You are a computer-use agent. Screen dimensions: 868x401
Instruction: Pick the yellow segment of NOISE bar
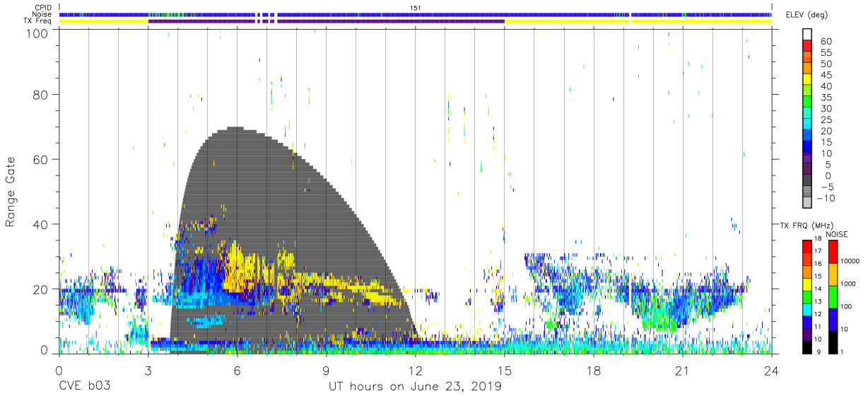pyautogui.click(x=833, y=274)
